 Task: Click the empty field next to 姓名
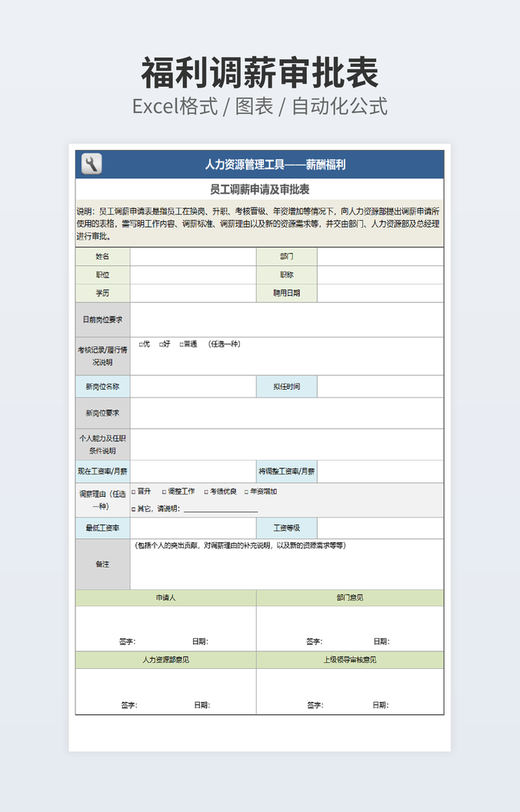click(x=192, y=256)
